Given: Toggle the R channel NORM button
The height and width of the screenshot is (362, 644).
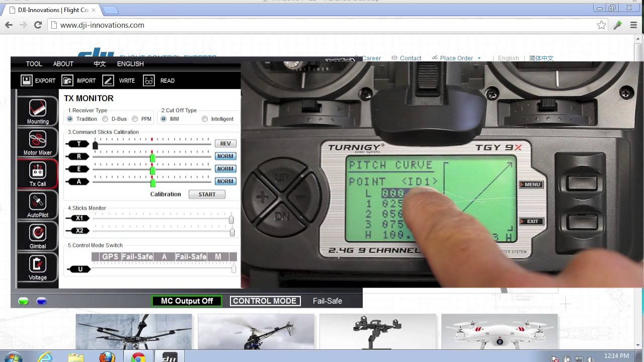Looking at the screenshot, I should 225,156.
